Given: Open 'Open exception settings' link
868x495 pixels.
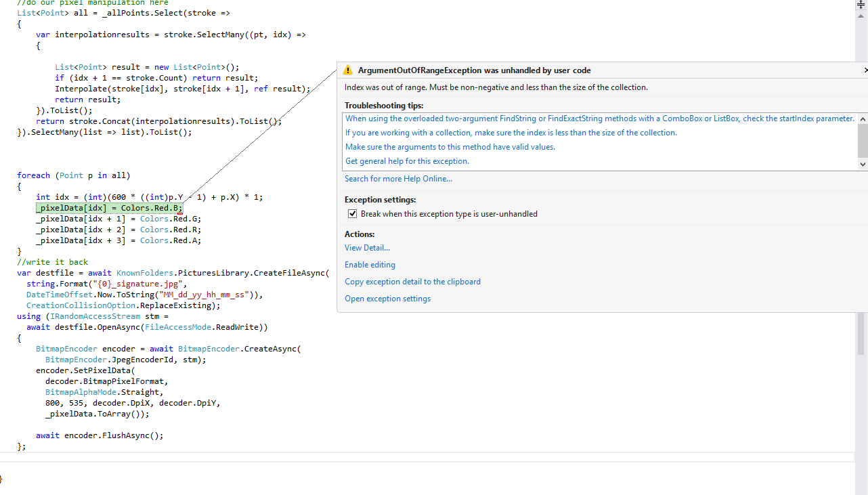Looking at the screenshot, I should pyautogui.click(x=387, y=299).
